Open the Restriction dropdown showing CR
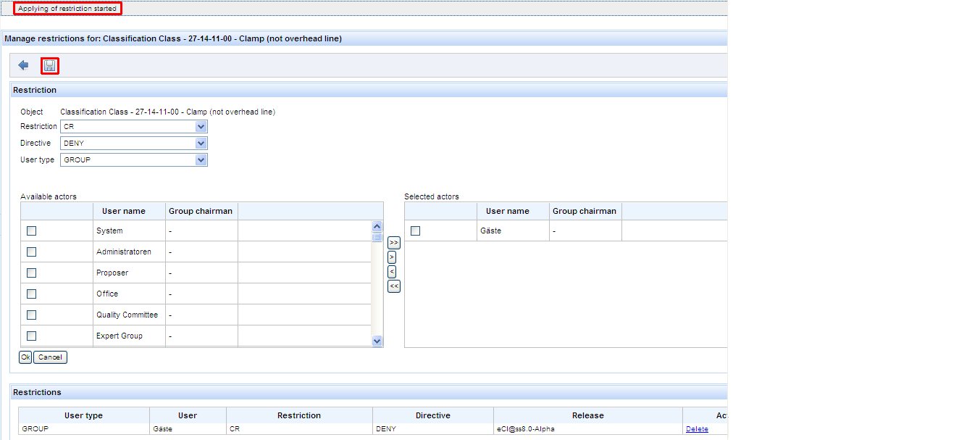980x440 pixels. pos(134,127)
